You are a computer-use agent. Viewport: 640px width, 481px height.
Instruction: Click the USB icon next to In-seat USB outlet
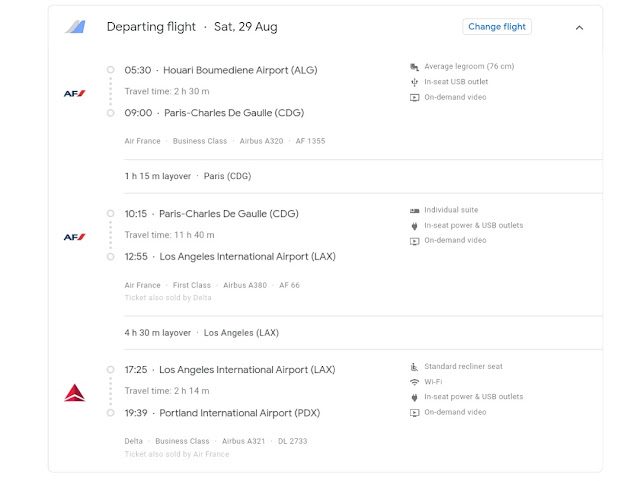pyautogui.click(x=414, y=82)
